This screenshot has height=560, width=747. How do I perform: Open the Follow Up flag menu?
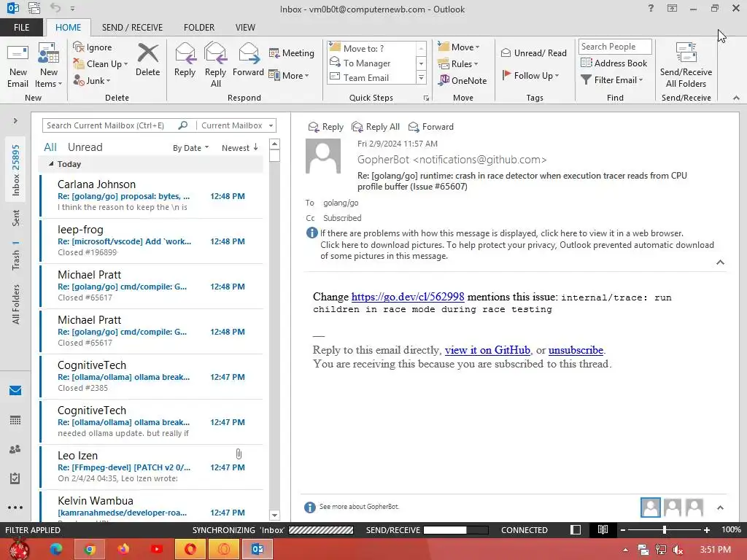531,75
